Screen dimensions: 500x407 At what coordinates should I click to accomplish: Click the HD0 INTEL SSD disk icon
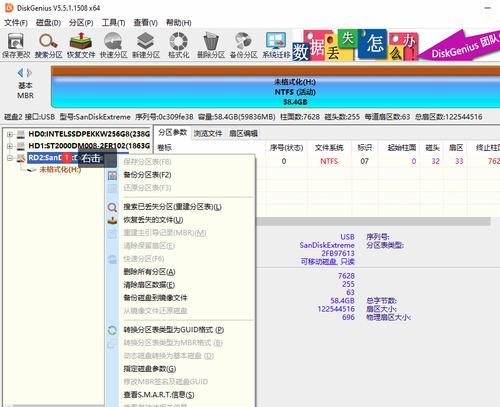21,134
